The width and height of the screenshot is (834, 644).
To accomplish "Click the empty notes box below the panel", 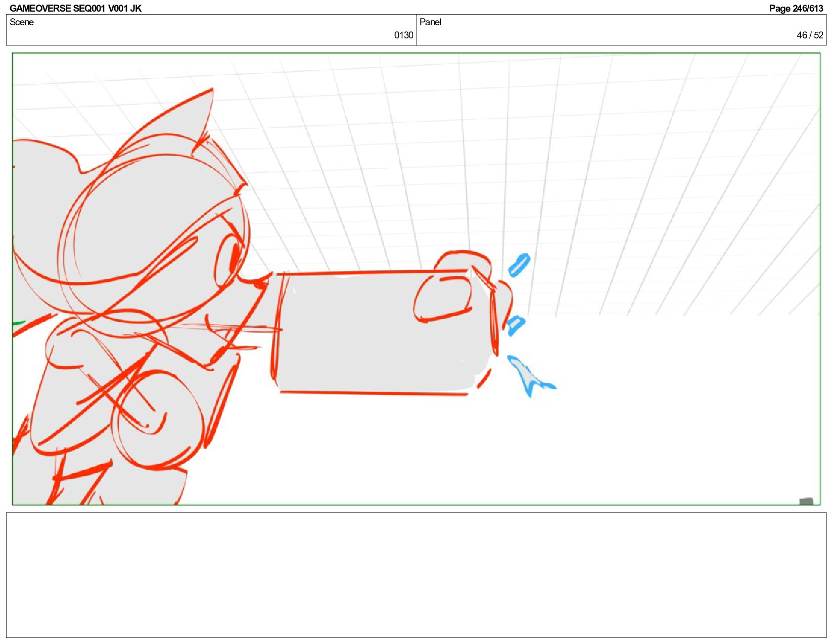I will tap(416, 575).
